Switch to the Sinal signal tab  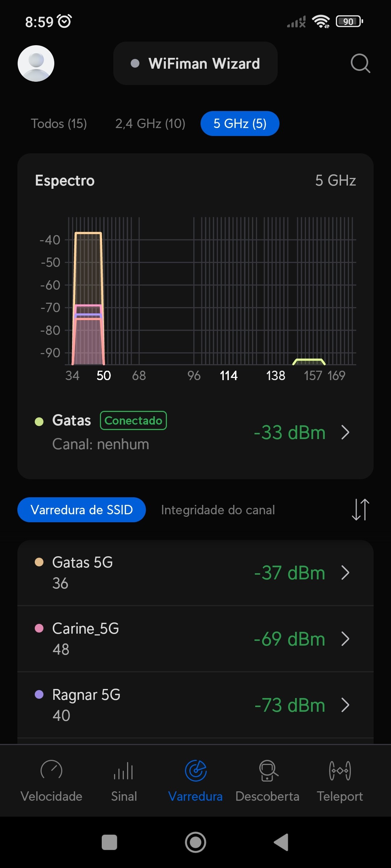[124, 780]
